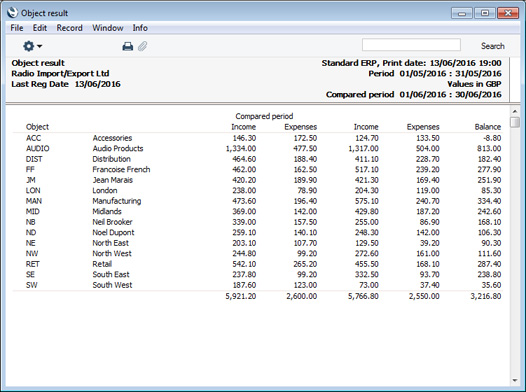Click the Values in GBP label
This screenshot has width=526, height=392.
474,84
